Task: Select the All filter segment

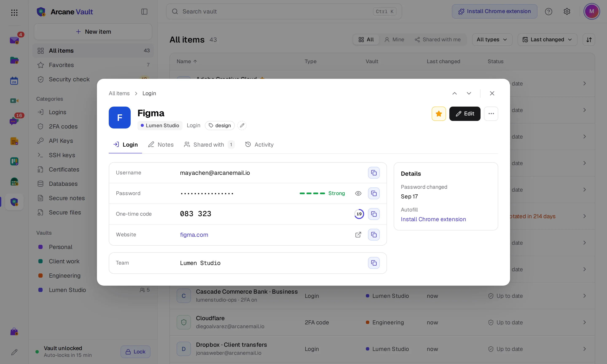Action: tap(366, 39)
